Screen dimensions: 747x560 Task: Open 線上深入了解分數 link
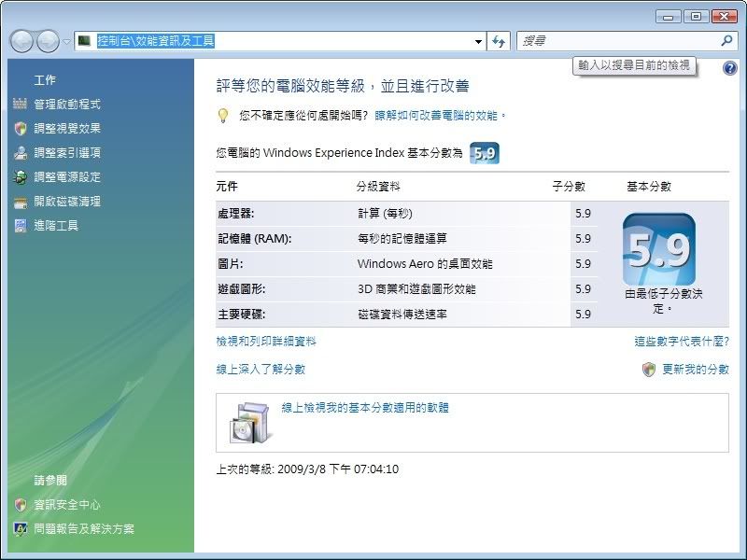point(261,369)
